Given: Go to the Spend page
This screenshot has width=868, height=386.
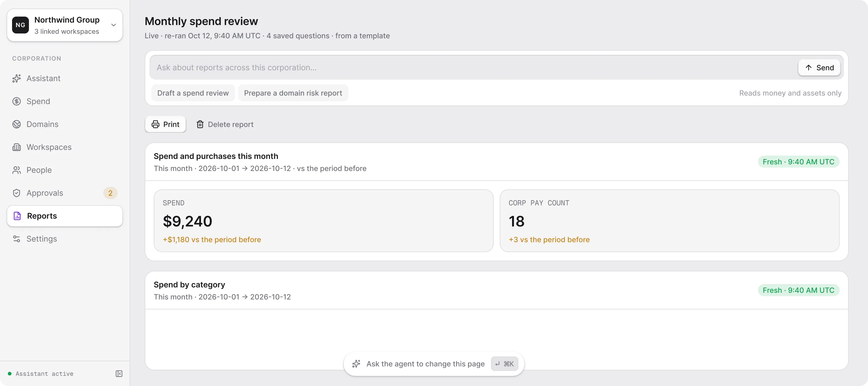Looking at the screenshot, I should click(x=65, y=101).
